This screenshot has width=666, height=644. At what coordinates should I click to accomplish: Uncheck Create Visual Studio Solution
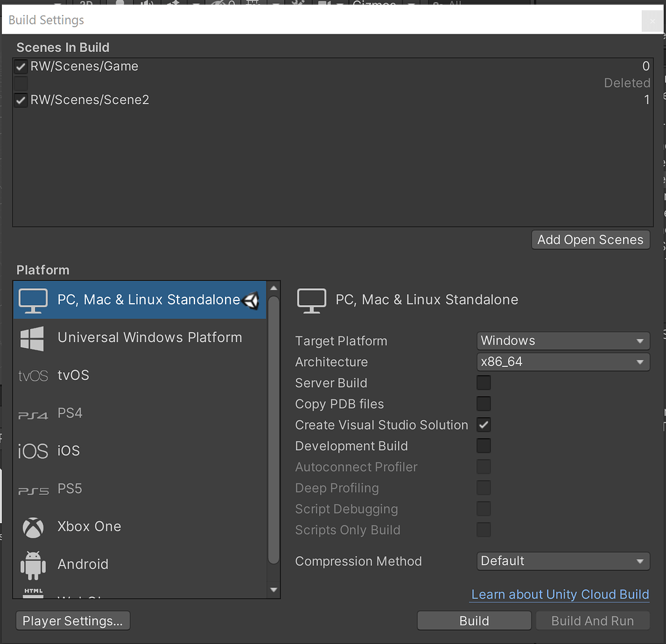[x=483, y=425]
